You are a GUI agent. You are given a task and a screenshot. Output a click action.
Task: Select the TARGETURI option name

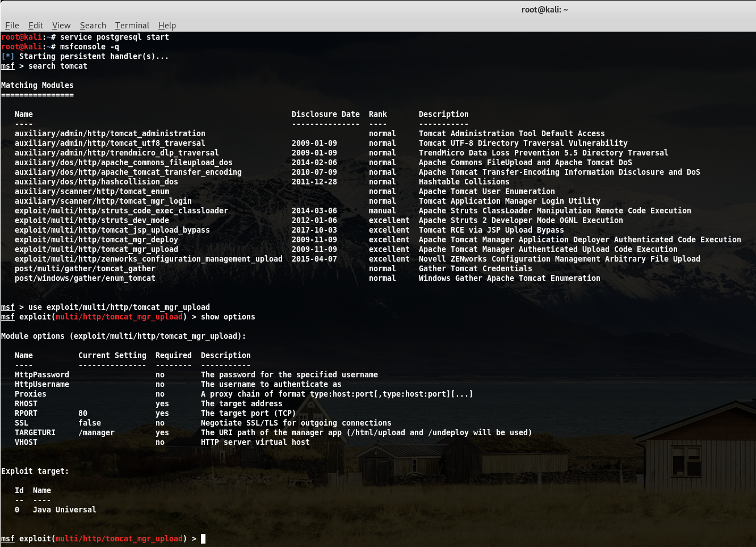coord(35,432)
